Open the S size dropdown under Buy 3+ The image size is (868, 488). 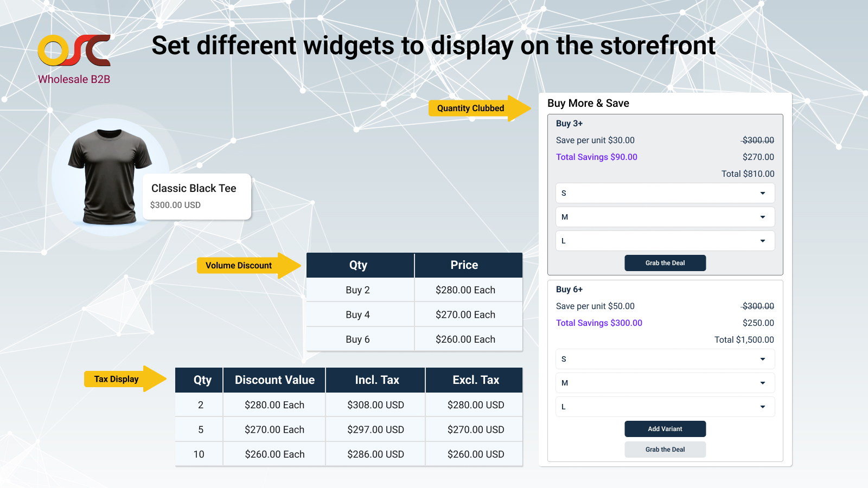pyautogui.click(x=665, y=193)
